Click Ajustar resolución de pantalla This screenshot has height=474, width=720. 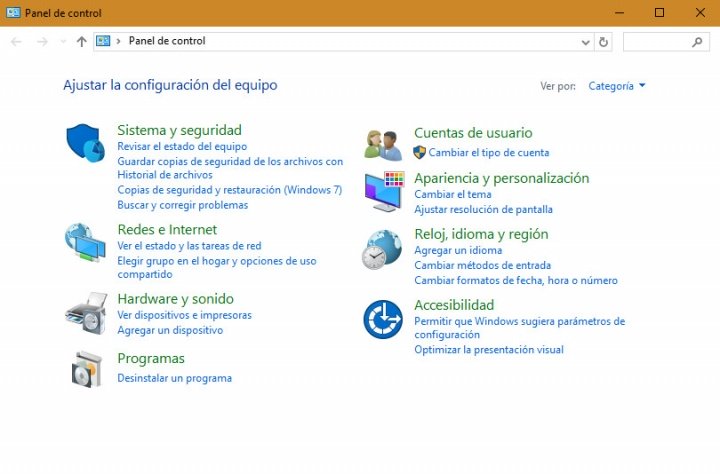click(x=483, y=209)
